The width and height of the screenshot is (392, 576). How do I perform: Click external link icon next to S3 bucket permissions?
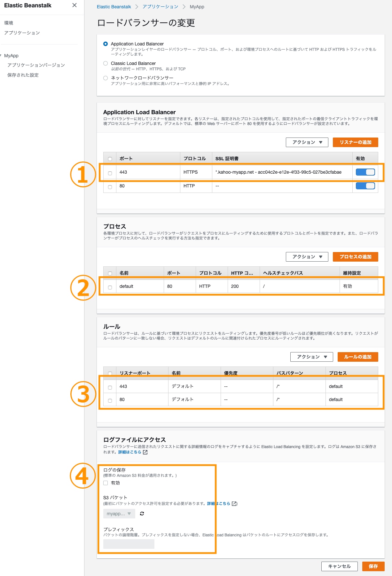[x=234, y=504]
